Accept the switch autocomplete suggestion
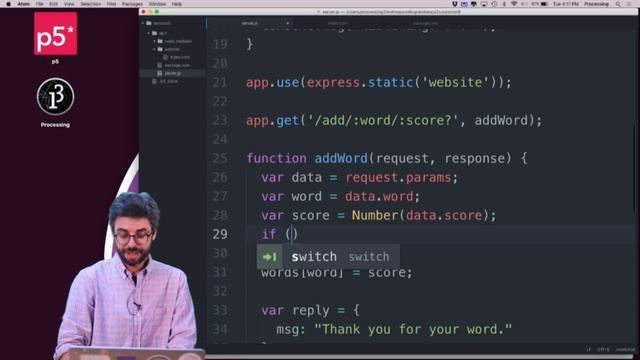 (328, 257)
